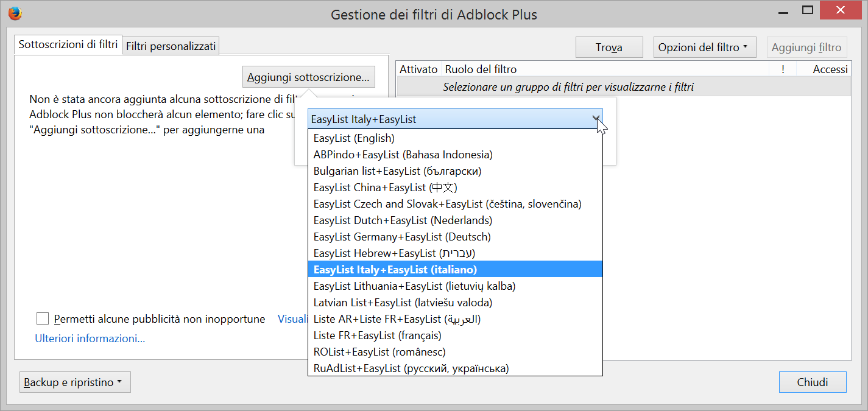Select EasyList Germany+EasyList (Deutsch)

[455, 237]
